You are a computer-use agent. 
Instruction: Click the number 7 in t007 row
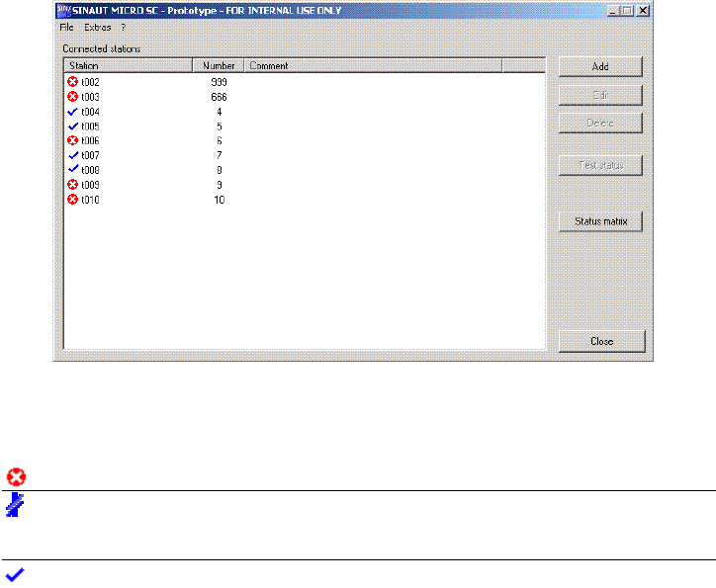coord(220,155)
